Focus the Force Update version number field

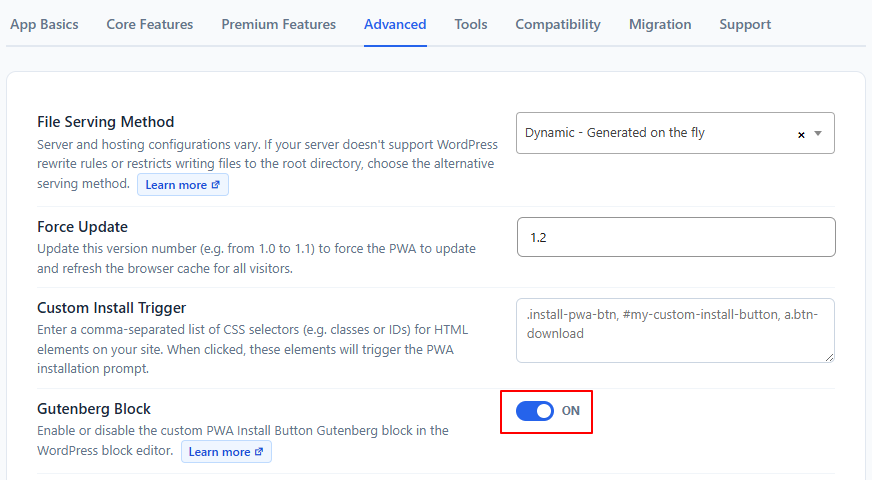676,237
